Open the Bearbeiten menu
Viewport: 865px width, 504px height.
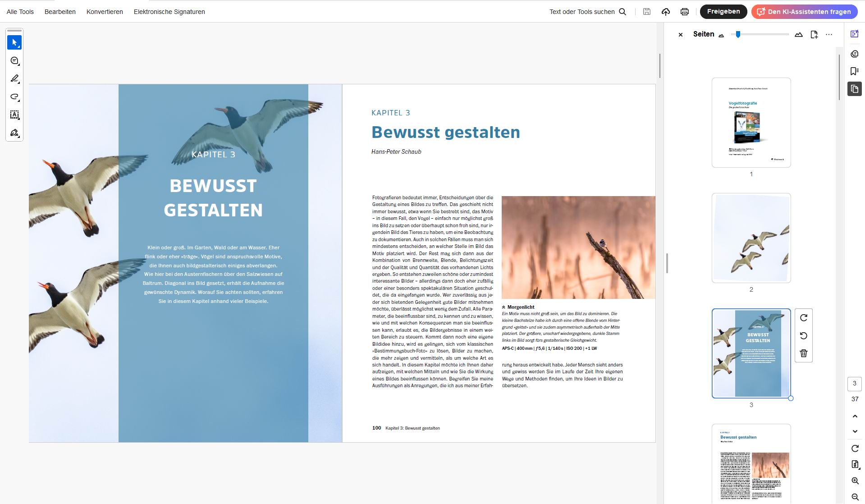tap(60, 12)
